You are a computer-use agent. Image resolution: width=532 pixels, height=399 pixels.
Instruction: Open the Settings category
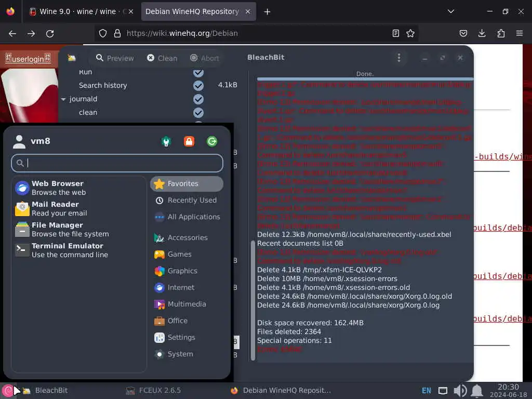(187, 337)
